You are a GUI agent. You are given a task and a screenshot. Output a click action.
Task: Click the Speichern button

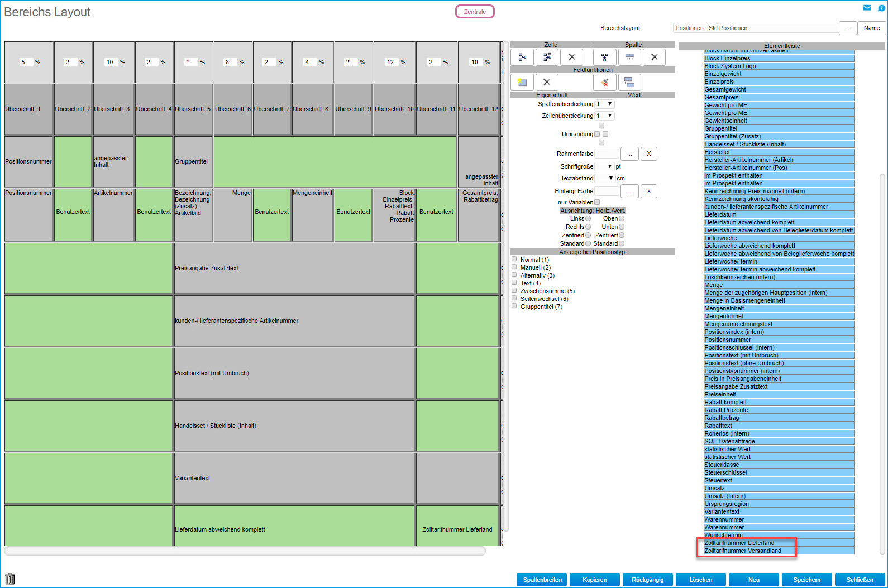(x=807, y=580)
